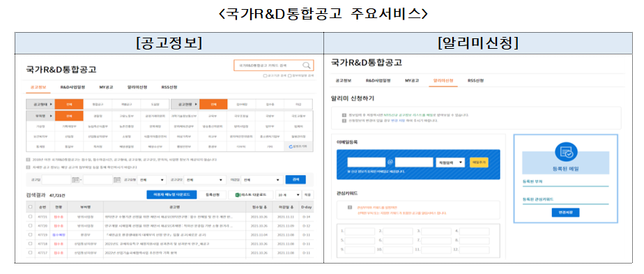Check the box for row 47721

(30, 217)
